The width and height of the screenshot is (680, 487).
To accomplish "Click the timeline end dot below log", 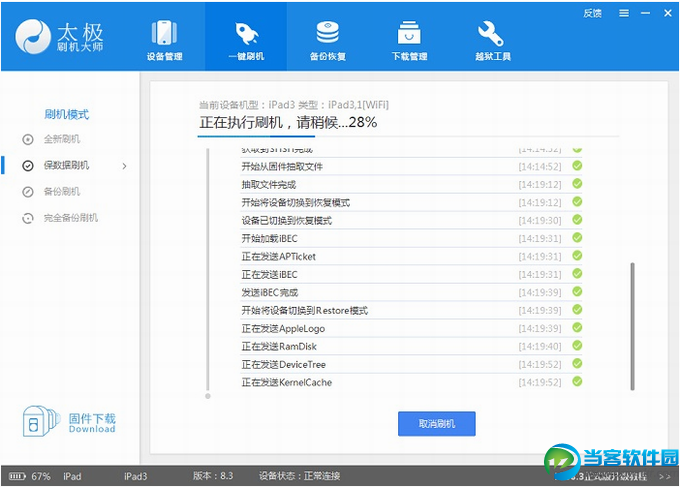I will pyautogui.click(x=208, y=396).
